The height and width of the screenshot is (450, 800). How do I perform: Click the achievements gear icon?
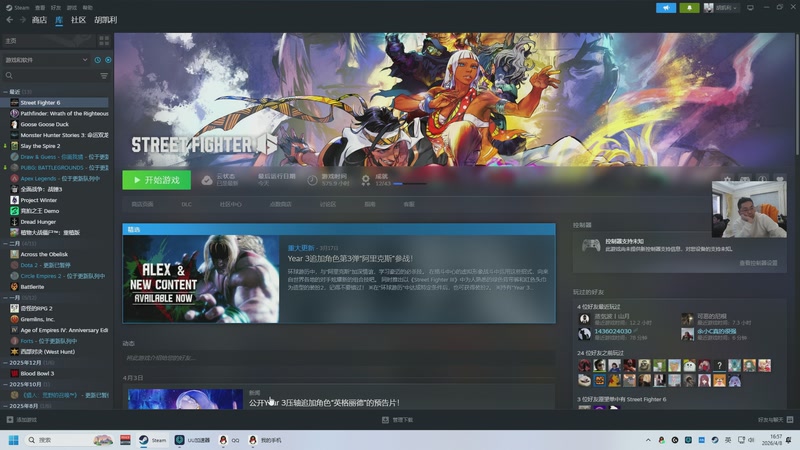(x=365, y=180)
